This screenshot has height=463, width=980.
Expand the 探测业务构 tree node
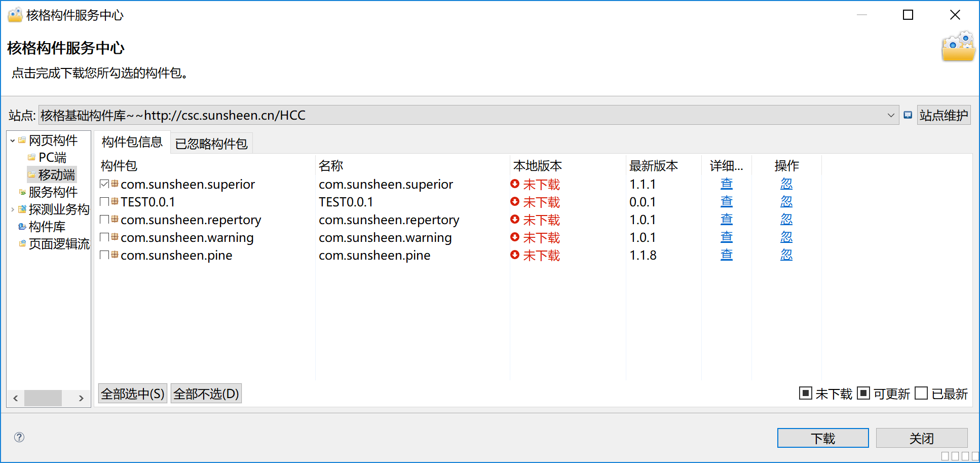[12, 209]
